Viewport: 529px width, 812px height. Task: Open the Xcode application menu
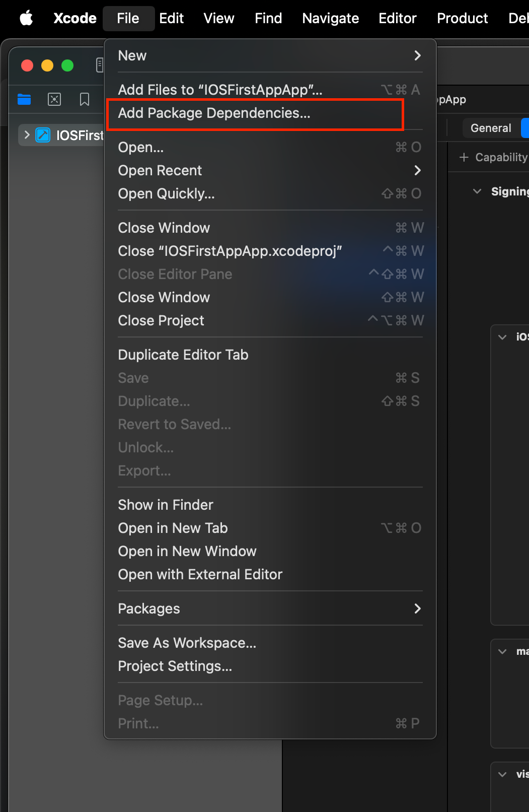[x=75, y=18]
